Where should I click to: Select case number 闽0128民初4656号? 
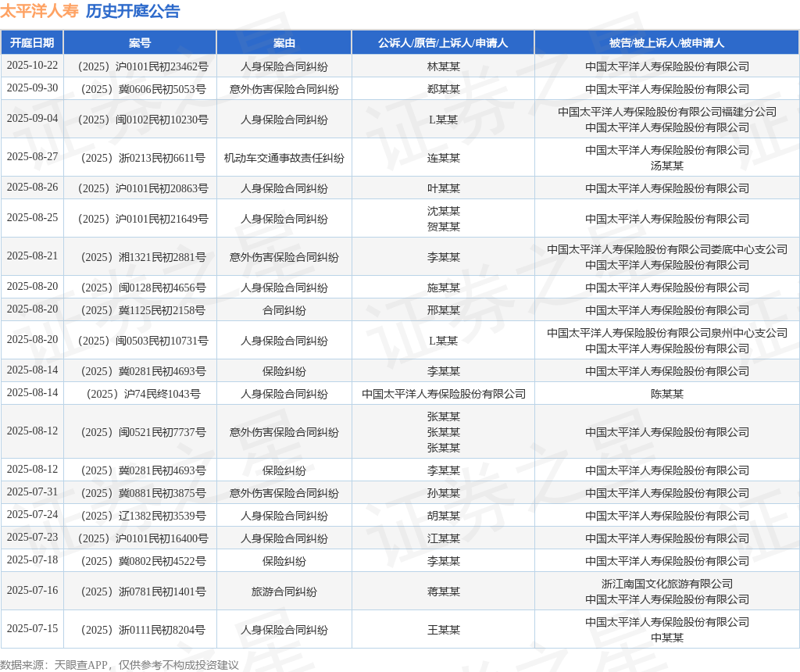(x=144, y=288)
